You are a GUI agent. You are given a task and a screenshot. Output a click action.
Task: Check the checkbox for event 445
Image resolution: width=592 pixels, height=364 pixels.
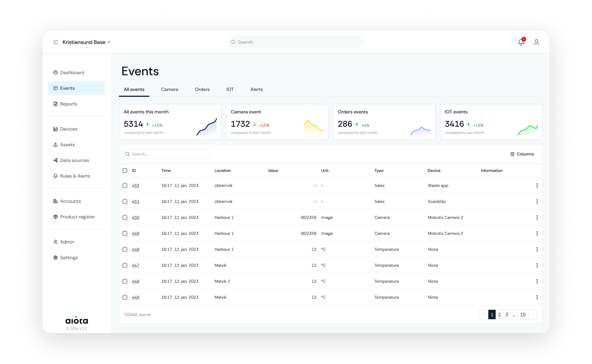click(125, 297)
